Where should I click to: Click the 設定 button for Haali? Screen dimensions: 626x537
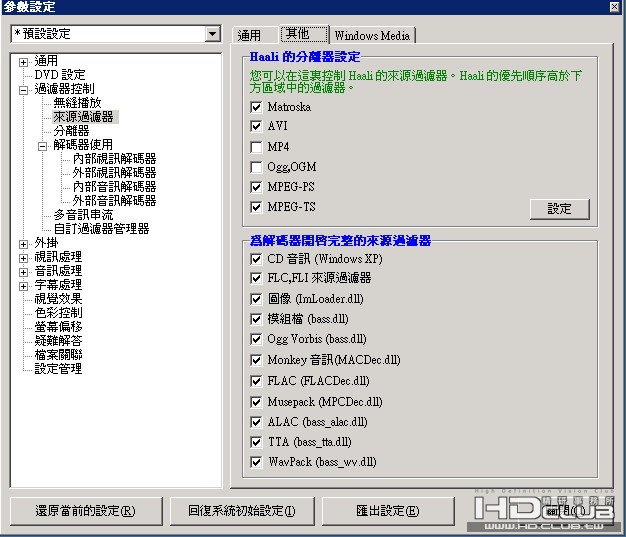pos(559,209)
